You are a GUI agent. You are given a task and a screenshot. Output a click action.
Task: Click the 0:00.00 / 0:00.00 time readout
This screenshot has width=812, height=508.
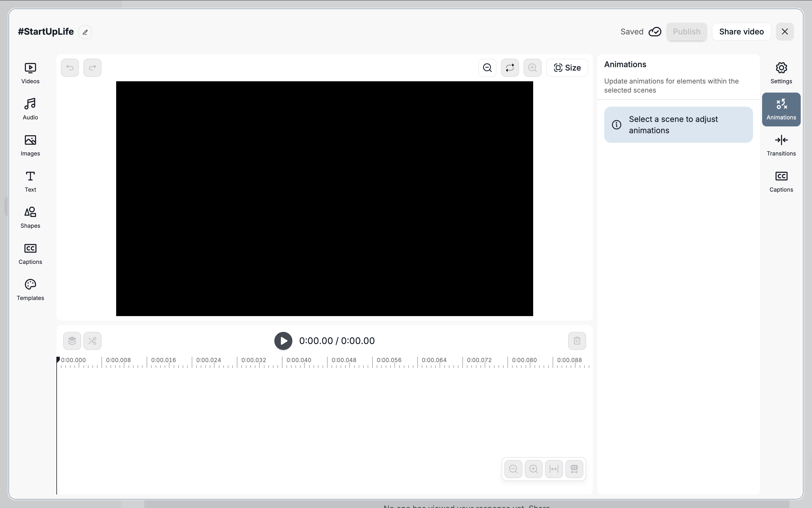[x=337, y=341]
